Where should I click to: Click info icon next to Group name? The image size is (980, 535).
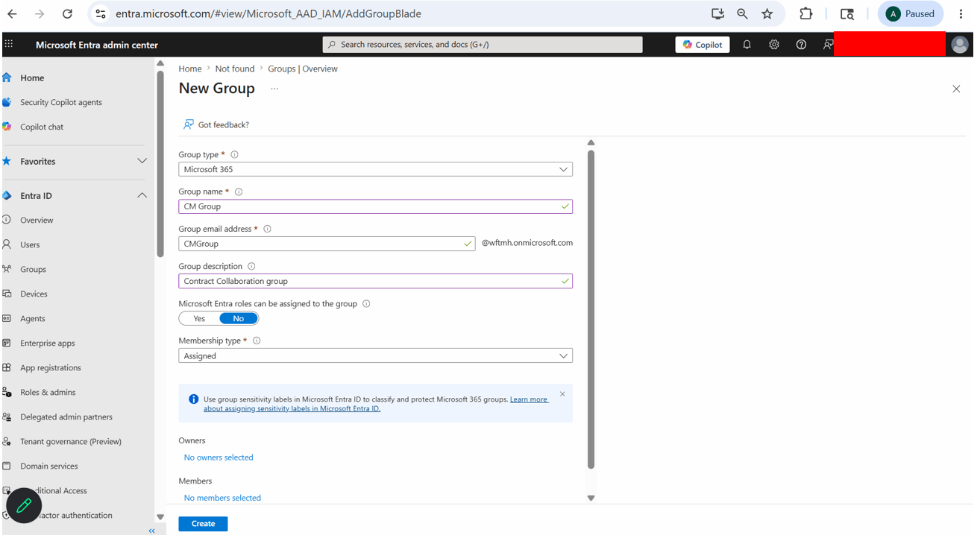(x=239, y=191)
